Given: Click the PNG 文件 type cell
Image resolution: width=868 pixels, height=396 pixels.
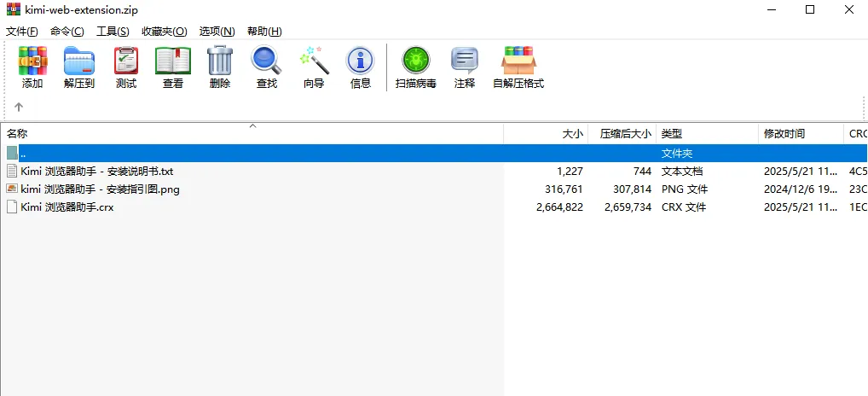Looking at the screenshot, I should (x=685, y=189).
